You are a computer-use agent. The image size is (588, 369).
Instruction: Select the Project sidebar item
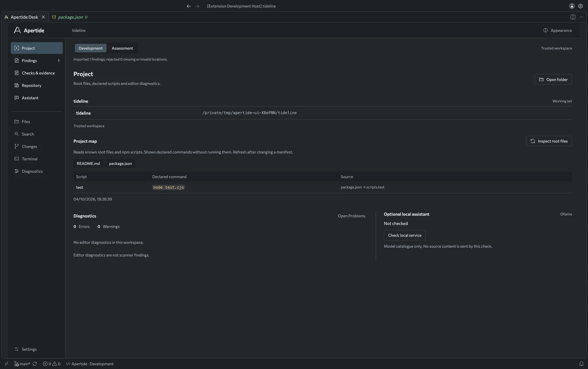tap(37, 48)
